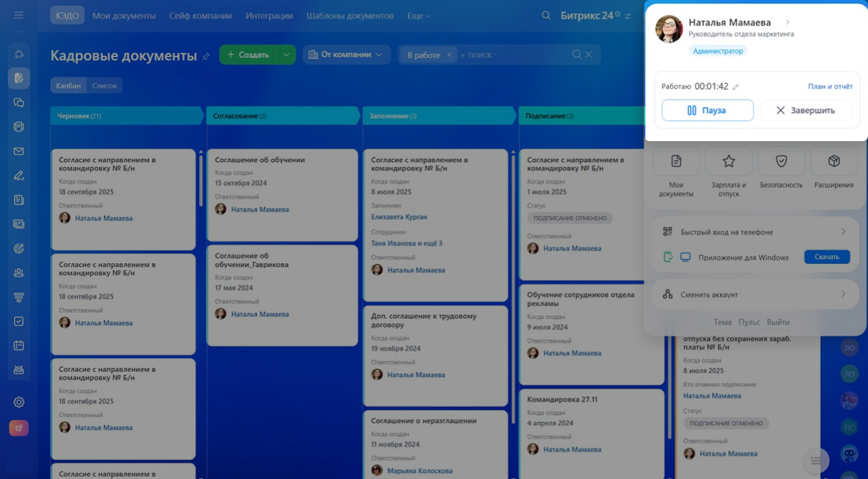Open the e-signature pen sidebar icon

coord(19,176)
